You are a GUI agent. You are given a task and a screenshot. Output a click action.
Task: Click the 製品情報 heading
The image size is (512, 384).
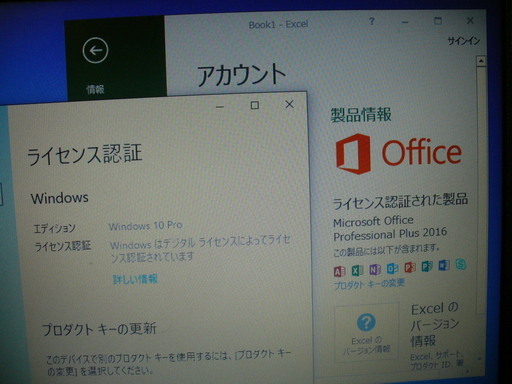click(361, 115)
